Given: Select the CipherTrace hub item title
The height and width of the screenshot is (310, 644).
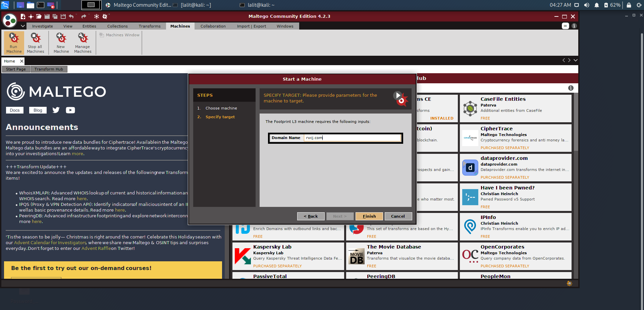Looking at the screenshot, I should [496, 129].
